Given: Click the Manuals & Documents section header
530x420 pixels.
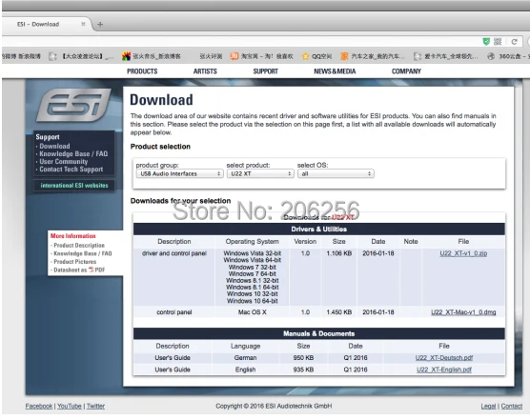Looking at the screenshot, I should 319,333.
